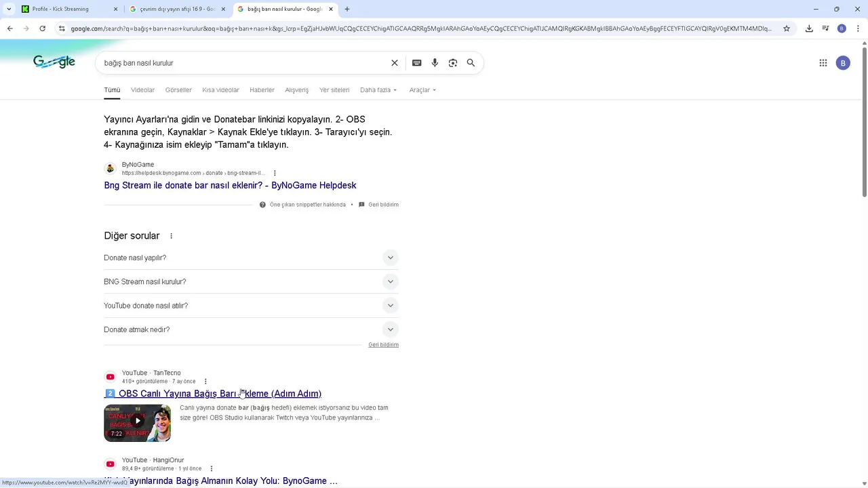The width and height of the screenshot is (868, 488).
Task: Click ByNoGame site favicon
Action: click(111, 169)
